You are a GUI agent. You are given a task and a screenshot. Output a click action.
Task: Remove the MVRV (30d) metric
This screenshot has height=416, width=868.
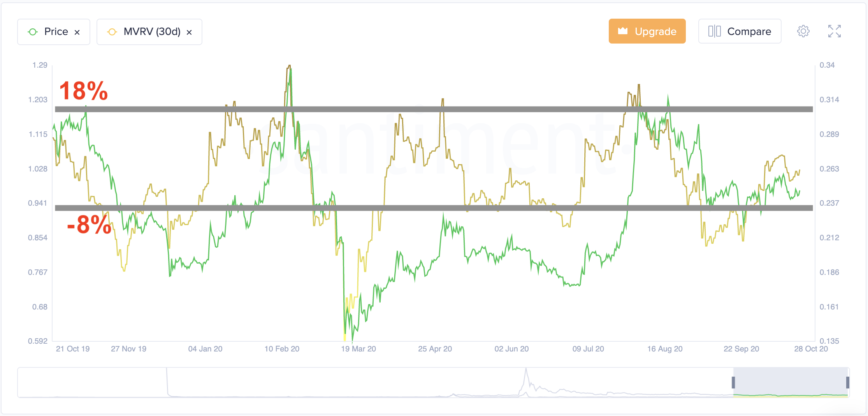pos(189,32)
